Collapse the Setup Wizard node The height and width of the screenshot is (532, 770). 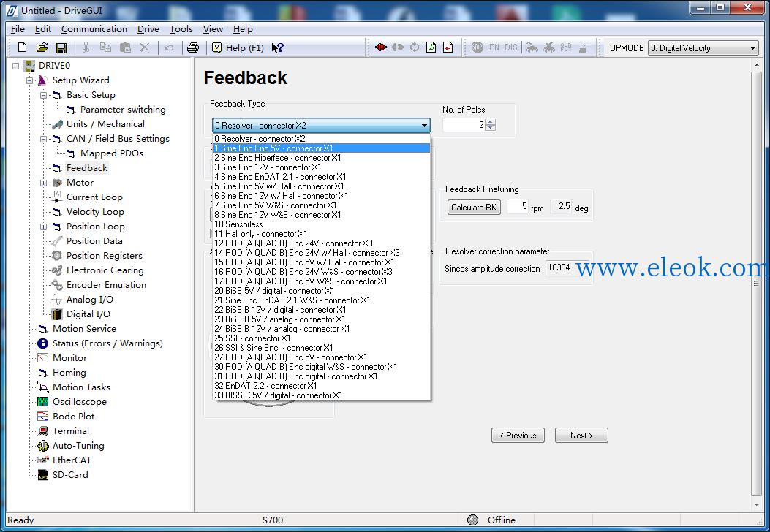pos(29,80)
